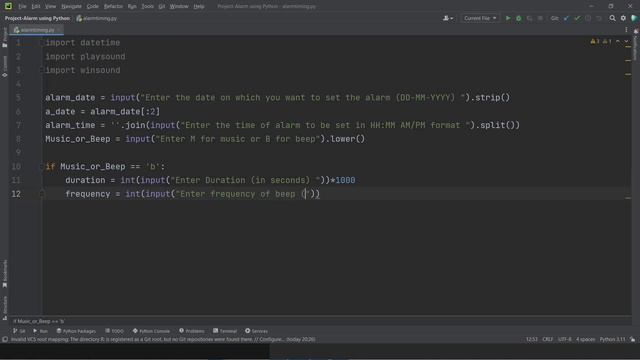Open editor tabs three-dot options menu

626,30
